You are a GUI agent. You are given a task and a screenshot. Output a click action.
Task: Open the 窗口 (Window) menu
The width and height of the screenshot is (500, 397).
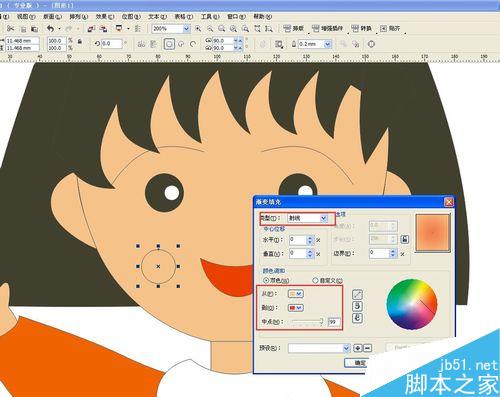pyautogui.click(x=236, y=16)
